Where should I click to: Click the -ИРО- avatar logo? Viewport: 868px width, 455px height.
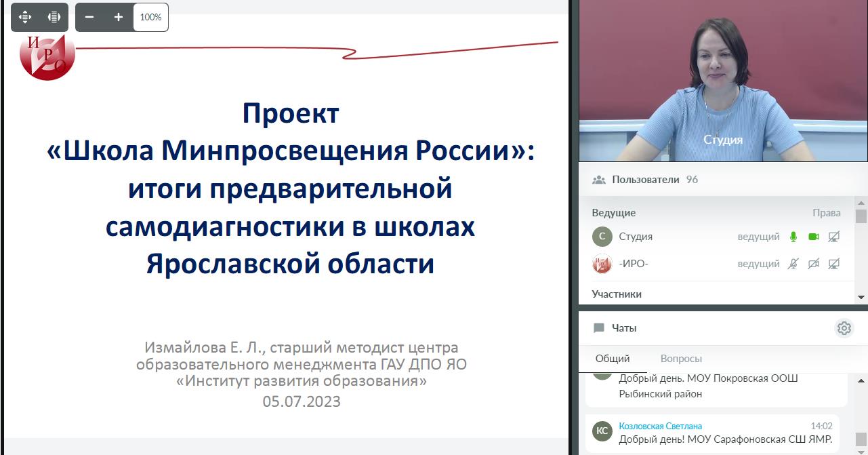click(602, 264)
